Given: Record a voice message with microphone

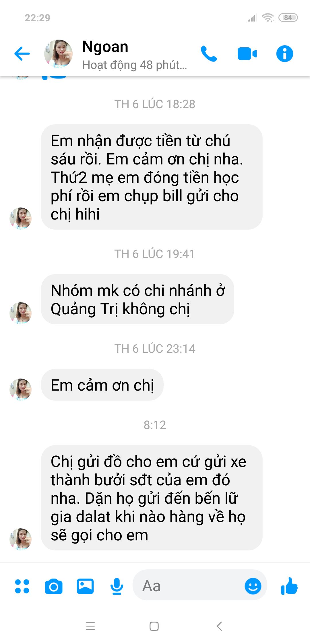Looking at the screenshot, I should (117, 586).
